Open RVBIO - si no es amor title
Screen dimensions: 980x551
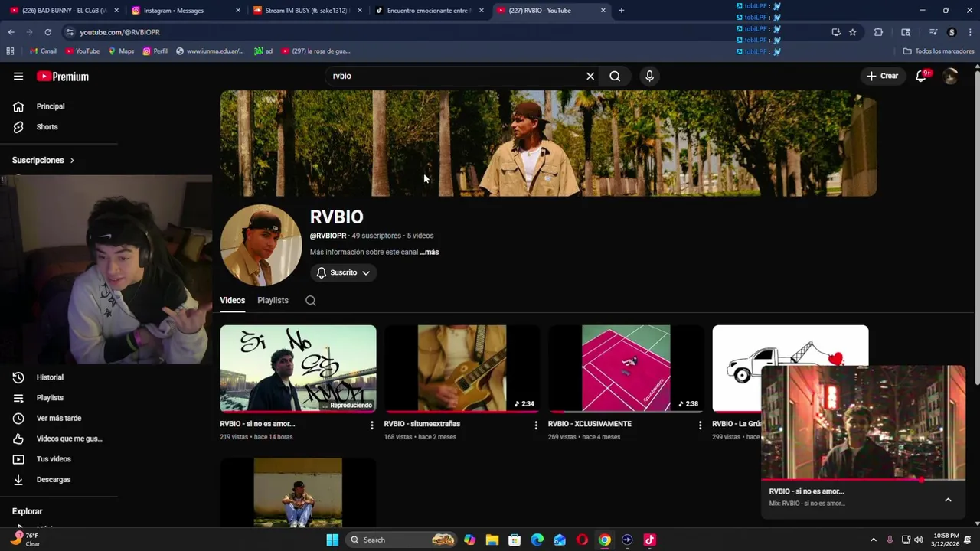(x=257, y=424)
